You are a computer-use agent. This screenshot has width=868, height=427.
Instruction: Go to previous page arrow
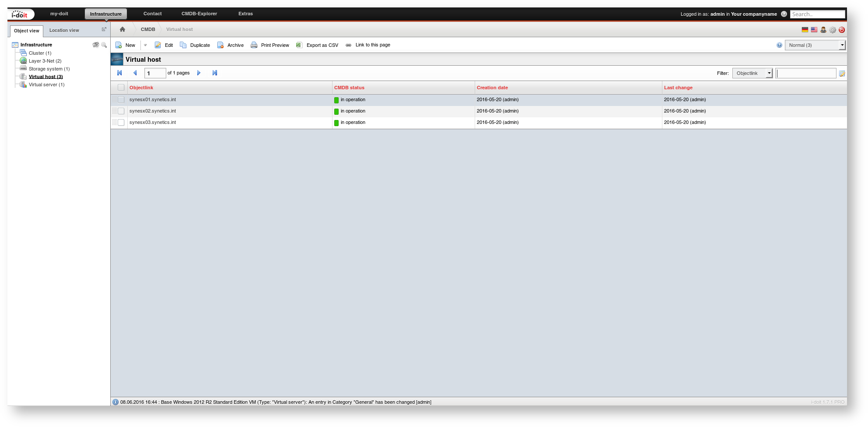pyautogui.click(x=135, y=73)
